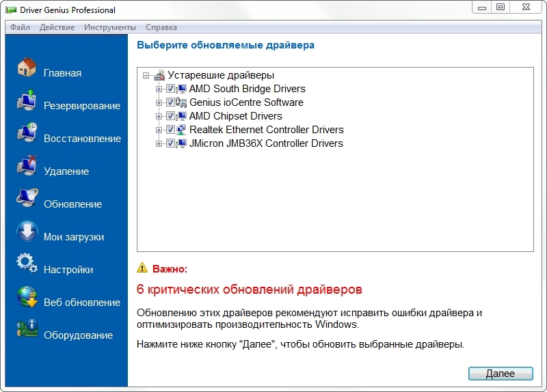
Task: Select the Веб обновление globe icon
Action: (27, 297)
